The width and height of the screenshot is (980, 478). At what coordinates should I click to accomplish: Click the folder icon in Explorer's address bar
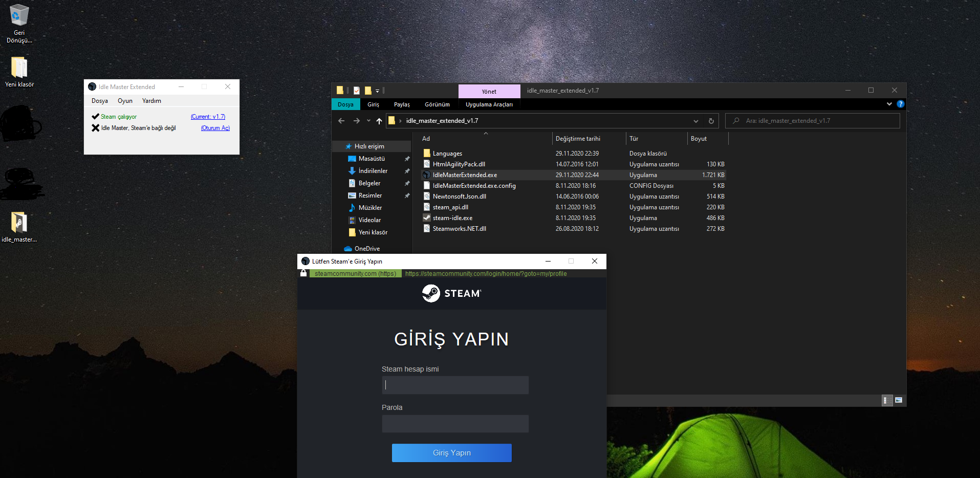point(392,121)
